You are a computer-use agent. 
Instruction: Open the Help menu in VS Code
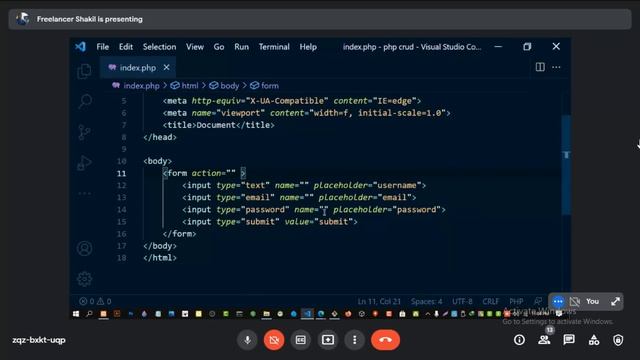coord(308,47)
